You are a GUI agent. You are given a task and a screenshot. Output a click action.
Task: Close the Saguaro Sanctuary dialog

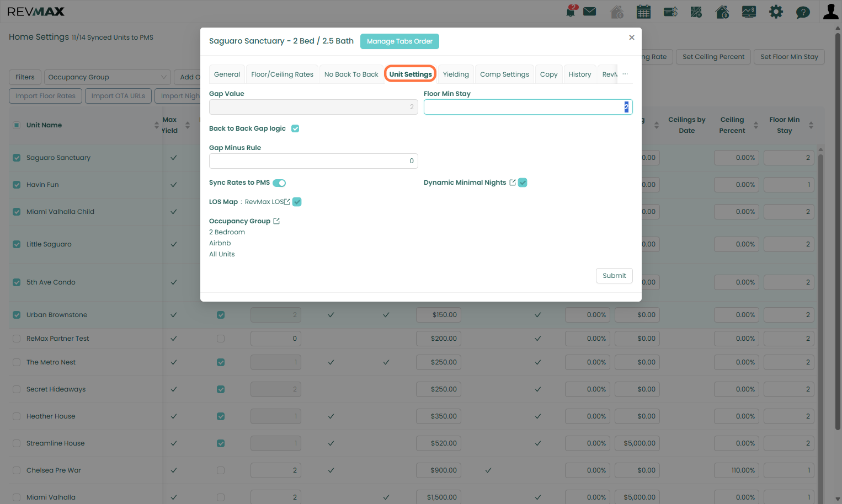tap(632, 37)
